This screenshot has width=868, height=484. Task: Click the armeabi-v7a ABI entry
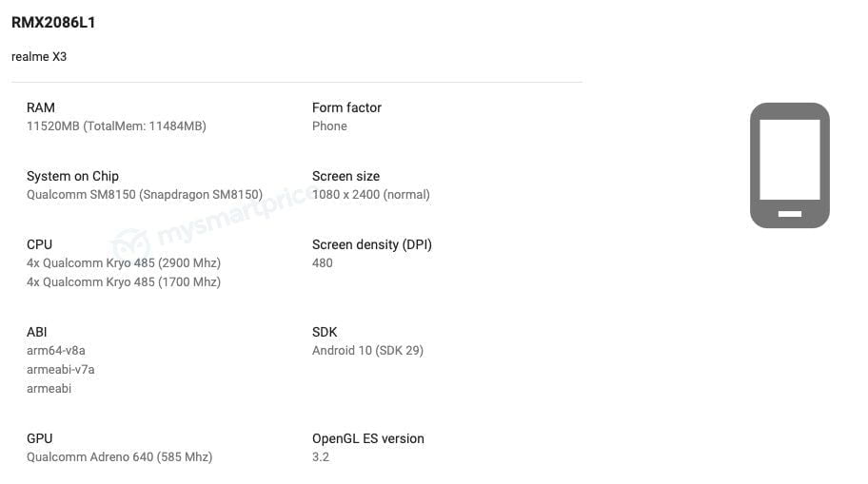point(61,369)
